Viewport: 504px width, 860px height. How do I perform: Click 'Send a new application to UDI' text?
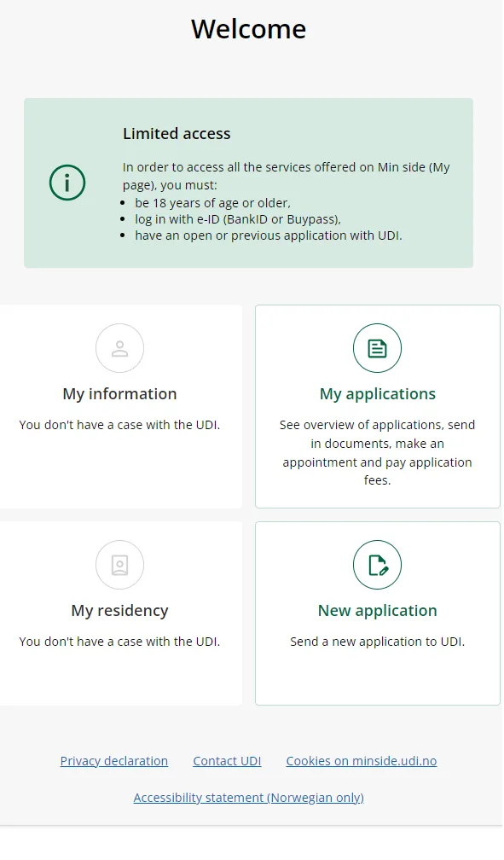coord(377,642)
